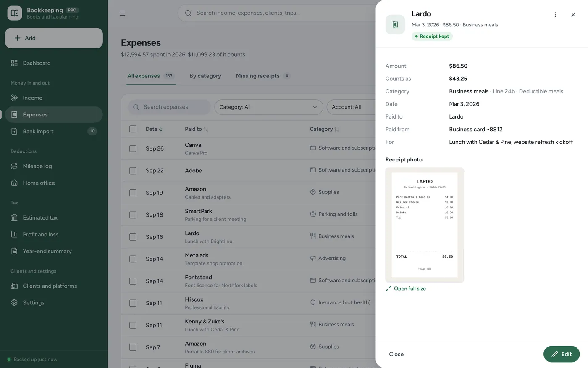Check the Hiscox row checkbox
This screenshot has height=368, width=588.
(133, 303)
